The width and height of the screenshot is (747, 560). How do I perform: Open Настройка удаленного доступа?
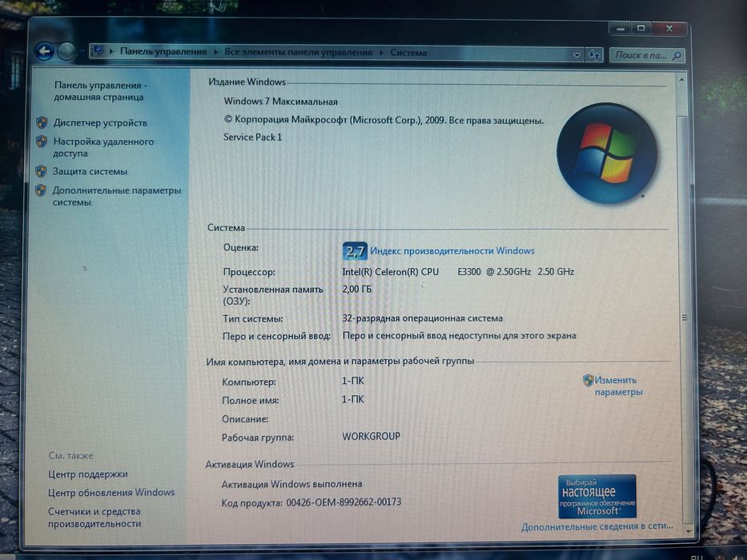[x=103, y=147]
